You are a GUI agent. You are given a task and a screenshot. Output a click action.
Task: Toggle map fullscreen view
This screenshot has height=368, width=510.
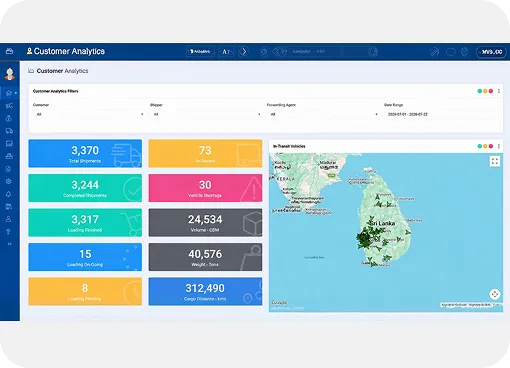[x=495, y=161]
